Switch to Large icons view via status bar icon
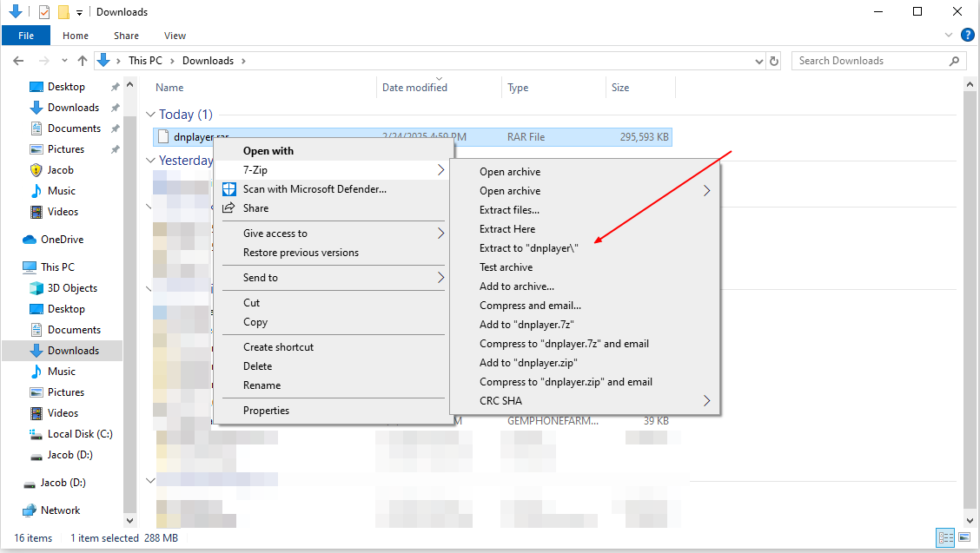This screenshot has width=980, height=553. coord(965,538)
